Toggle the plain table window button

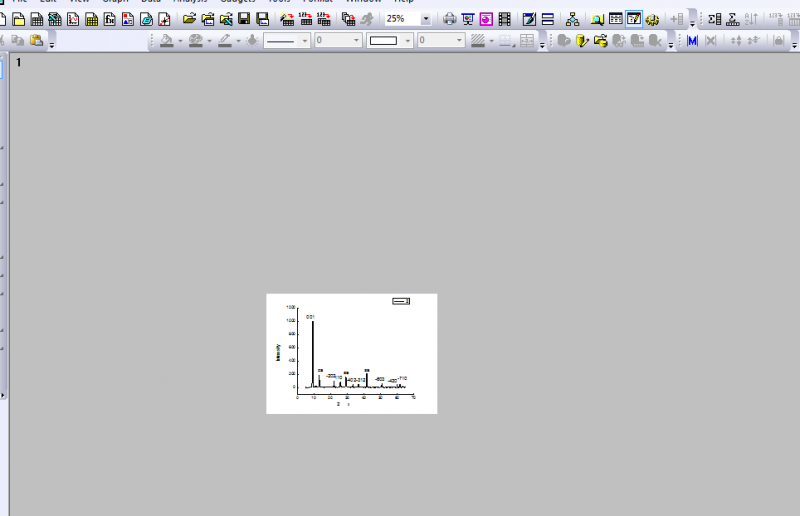tap(615, 19)
